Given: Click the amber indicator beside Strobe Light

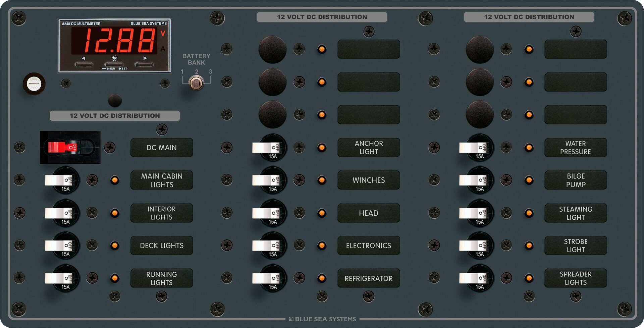Looking at the screenshot, I should [x=529, y=245].
